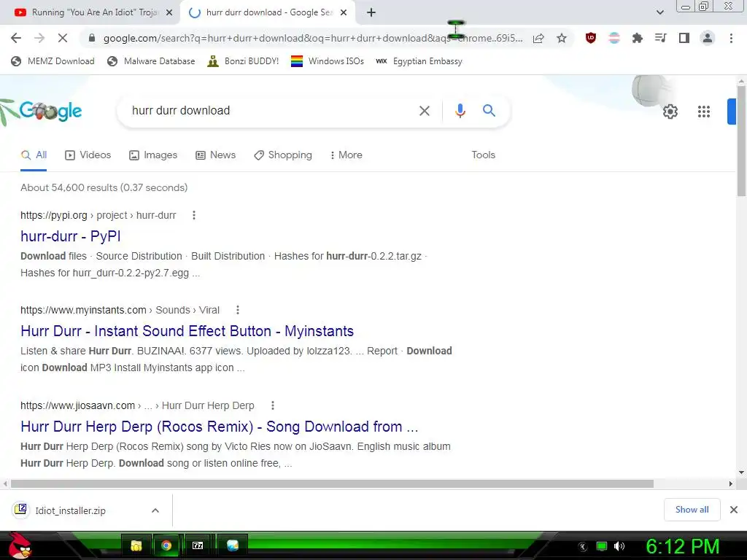Image resolution: width=747 pixels, height=560 pixels.
Task: Switch to News results
Action: click(x=216, y=155)
